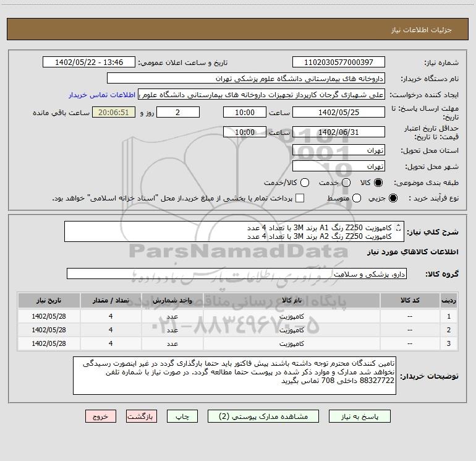The image size is (476, 461).
Task: Click the need number field 1102030577000397
Action: (339, 62)
